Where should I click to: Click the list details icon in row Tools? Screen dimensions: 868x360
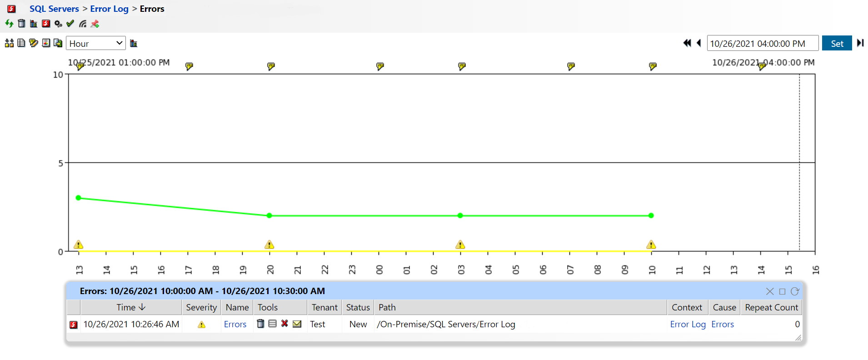pos(272,324)
